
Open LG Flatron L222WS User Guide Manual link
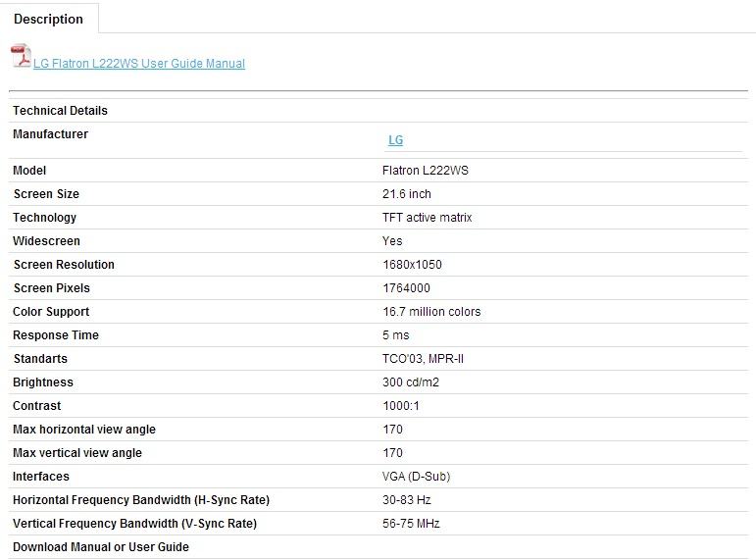(x=139, y=64)
